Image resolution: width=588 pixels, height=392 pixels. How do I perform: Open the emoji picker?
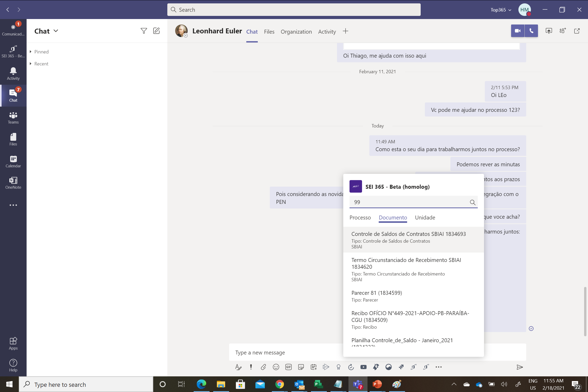(276, 367)
